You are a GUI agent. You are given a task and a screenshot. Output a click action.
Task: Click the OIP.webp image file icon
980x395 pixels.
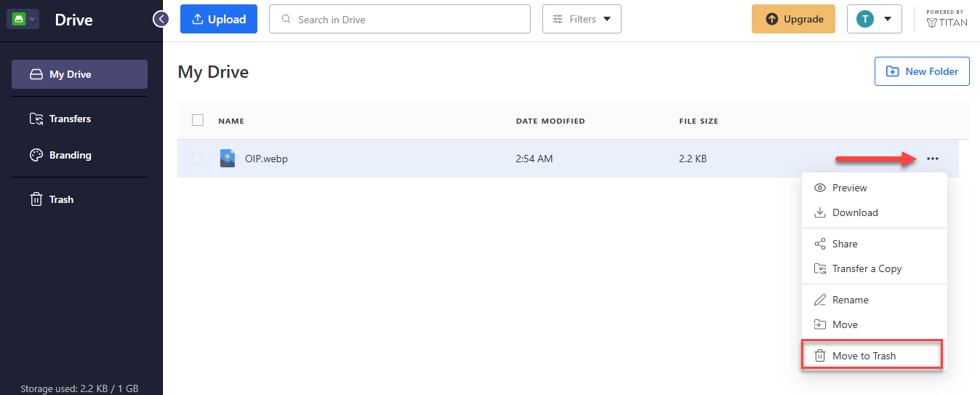point(228,159)
